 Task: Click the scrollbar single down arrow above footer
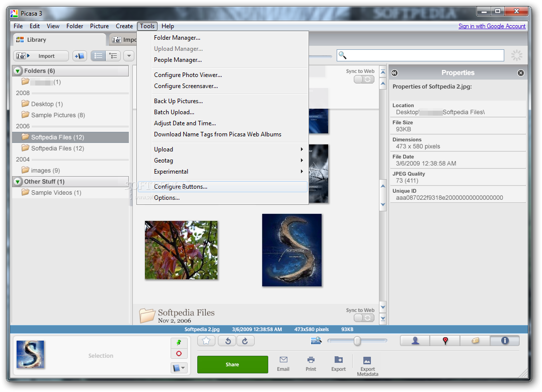tap(383, 306)
